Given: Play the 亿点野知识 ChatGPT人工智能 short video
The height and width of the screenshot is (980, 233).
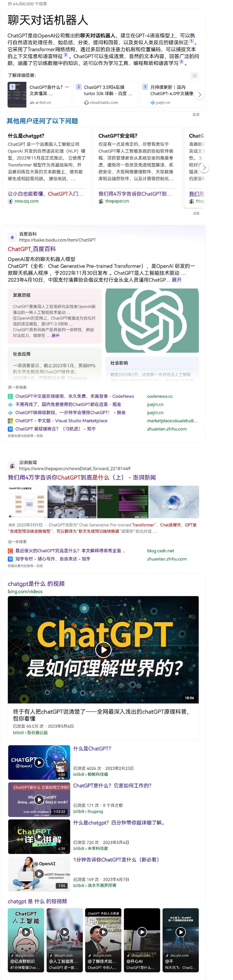Looking at the screenshot, I should 26,940.
